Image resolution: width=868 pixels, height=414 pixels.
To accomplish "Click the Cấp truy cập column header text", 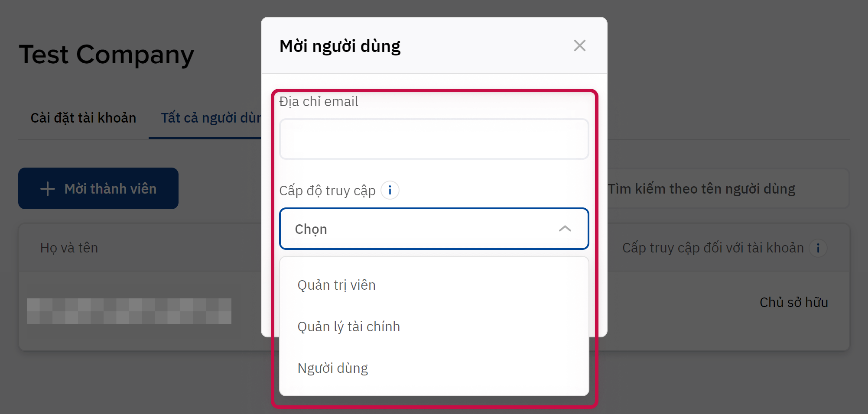I will [712, 248].
